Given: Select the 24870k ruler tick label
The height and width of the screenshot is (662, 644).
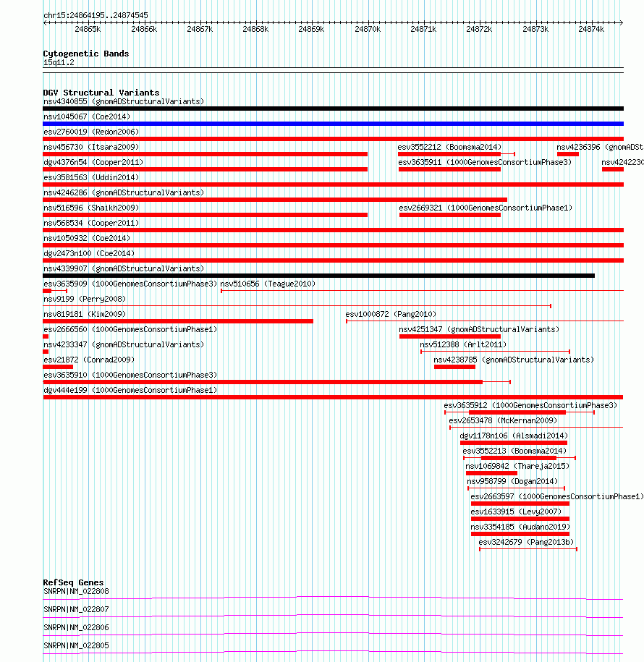Looking at the screenshot, I should tap(368, 29).
